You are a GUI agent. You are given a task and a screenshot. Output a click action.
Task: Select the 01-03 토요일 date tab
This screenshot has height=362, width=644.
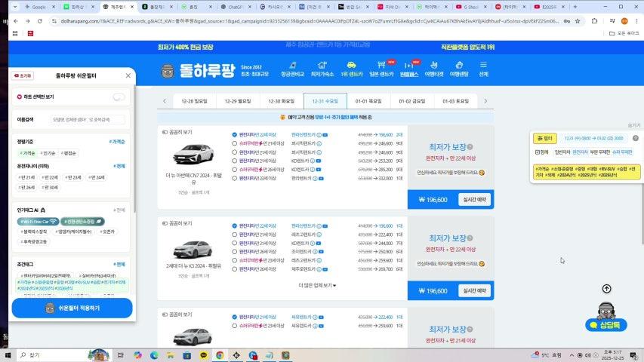click(x=455, y=101)
